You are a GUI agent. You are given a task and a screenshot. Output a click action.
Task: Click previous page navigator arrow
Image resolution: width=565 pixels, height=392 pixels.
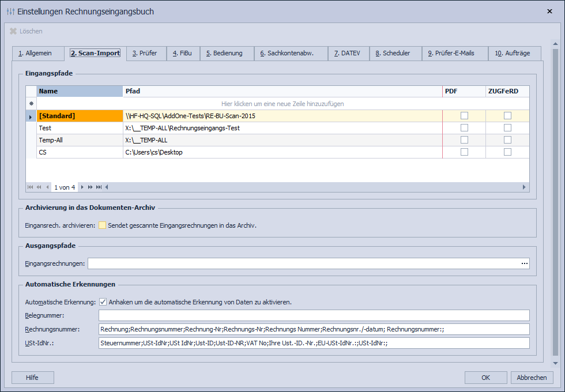(x=39, y=187)
